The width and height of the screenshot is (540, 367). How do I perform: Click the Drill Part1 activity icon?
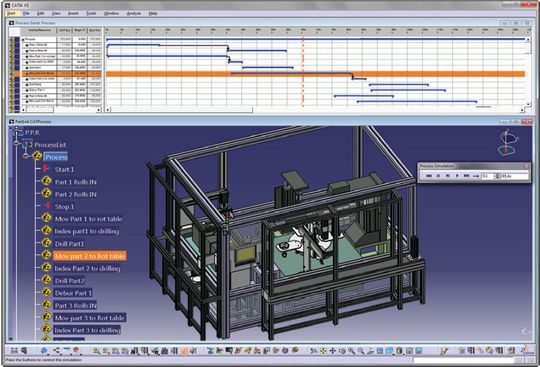point(46,243)
